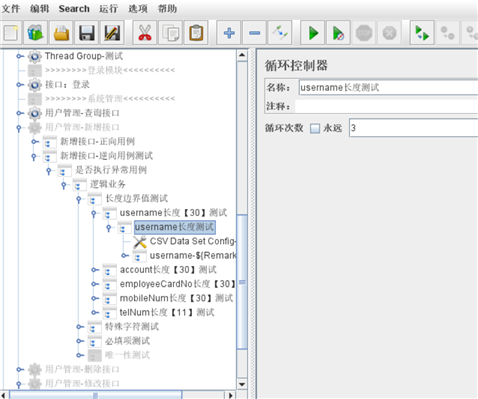Open the 运行 menu
The width and height of the screenshot is (478, 399).
[108, 9]
